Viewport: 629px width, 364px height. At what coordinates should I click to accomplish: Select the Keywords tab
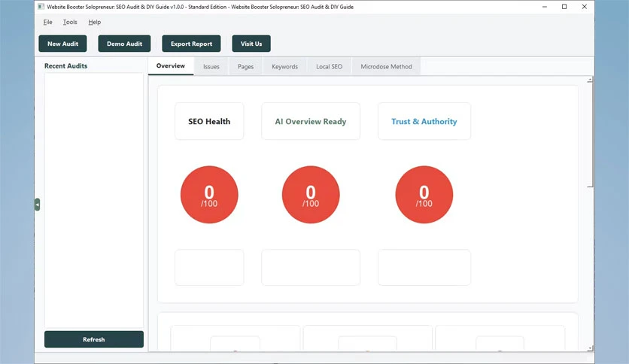285,66
